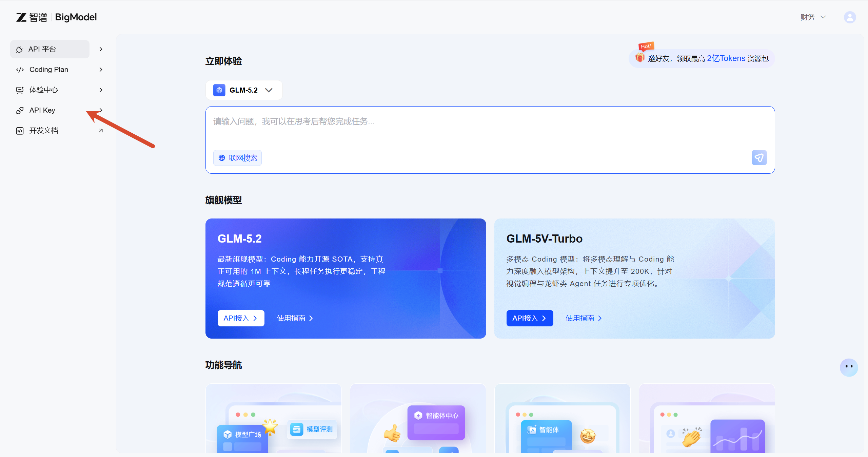
Task: Select Coding Plan in sidebar
Action: coord(50,70)
